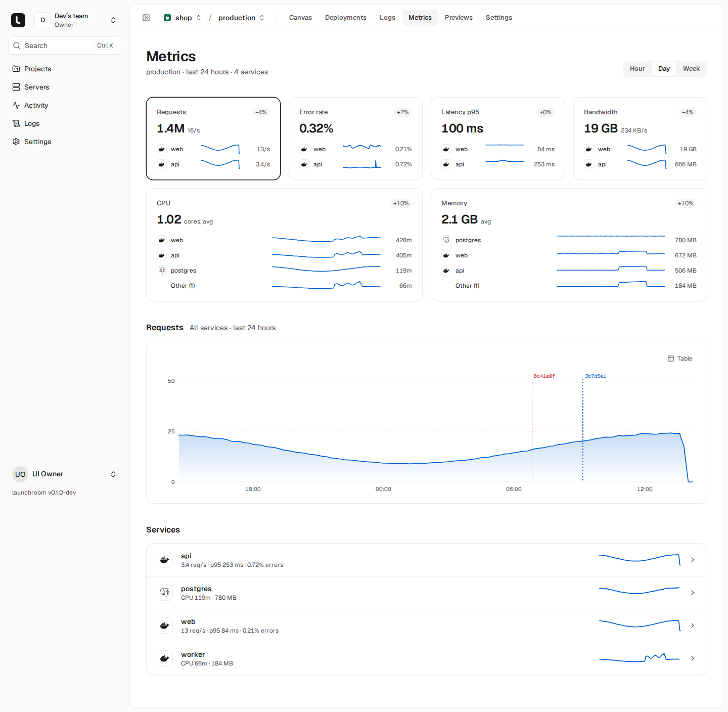This screenshot has width=728, height=712.
Task: Click the worker service docker icon
Action: (x=165, y=658)
